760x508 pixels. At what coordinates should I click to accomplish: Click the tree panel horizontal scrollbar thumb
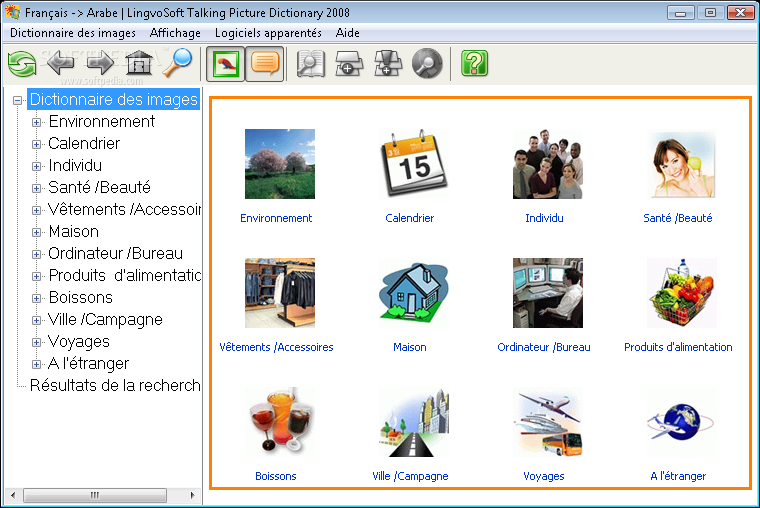point(95,495)
